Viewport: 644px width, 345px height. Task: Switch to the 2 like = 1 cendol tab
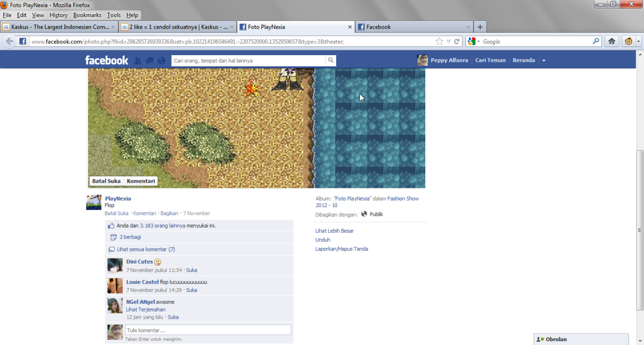click(178, 27)
